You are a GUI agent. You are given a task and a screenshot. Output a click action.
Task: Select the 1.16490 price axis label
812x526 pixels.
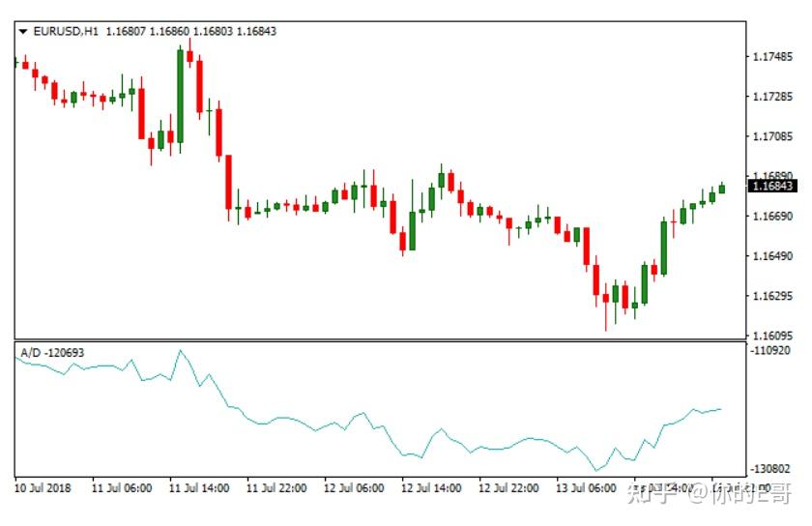772,255
